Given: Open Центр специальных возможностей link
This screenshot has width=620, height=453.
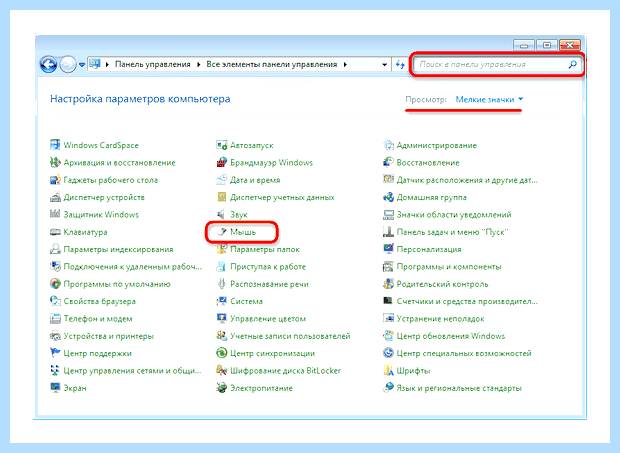Looking at the screenshot, I should coord(464,353).
